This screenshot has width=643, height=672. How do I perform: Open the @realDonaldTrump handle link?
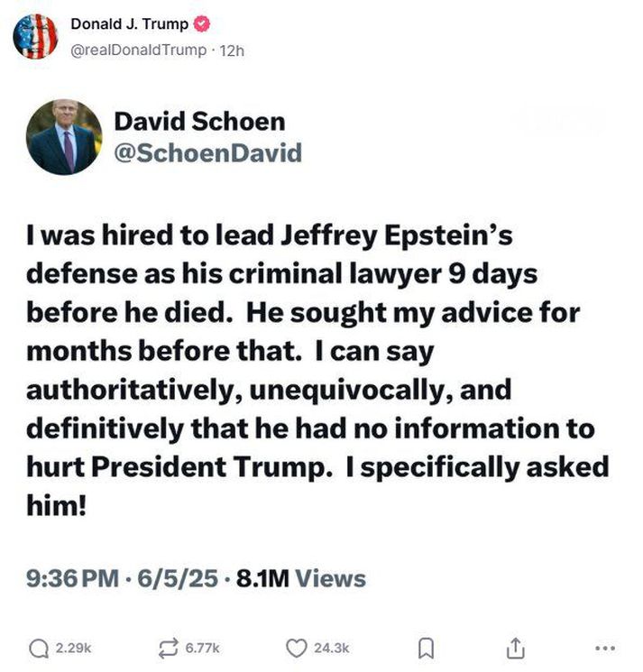tap(138, 51)
